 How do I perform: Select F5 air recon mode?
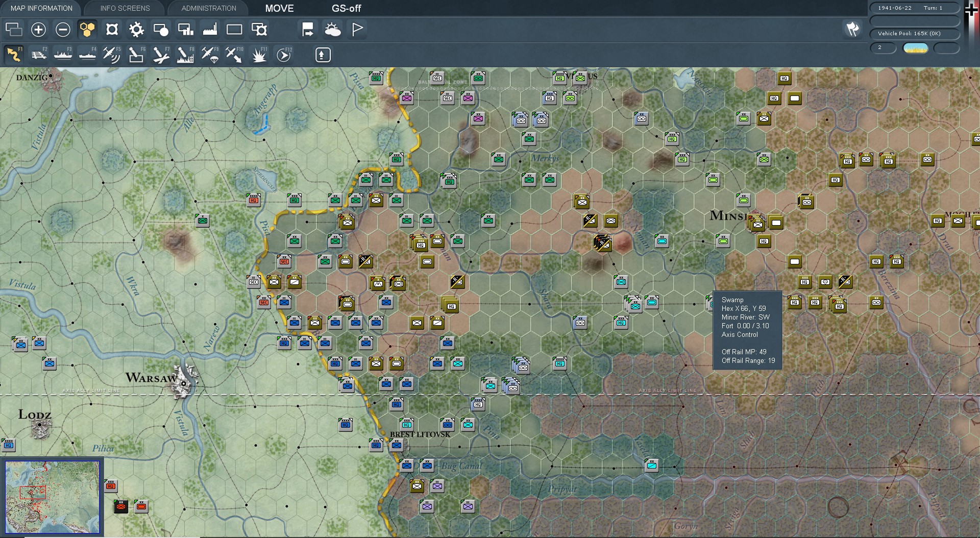[x=112, y=54]
